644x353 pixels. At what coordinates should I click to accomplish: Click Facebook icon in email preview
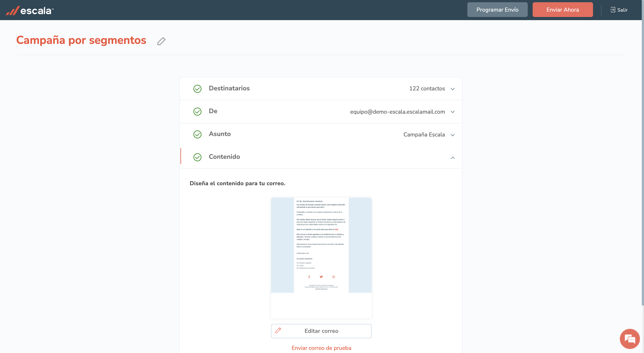(x=309, y=277)
